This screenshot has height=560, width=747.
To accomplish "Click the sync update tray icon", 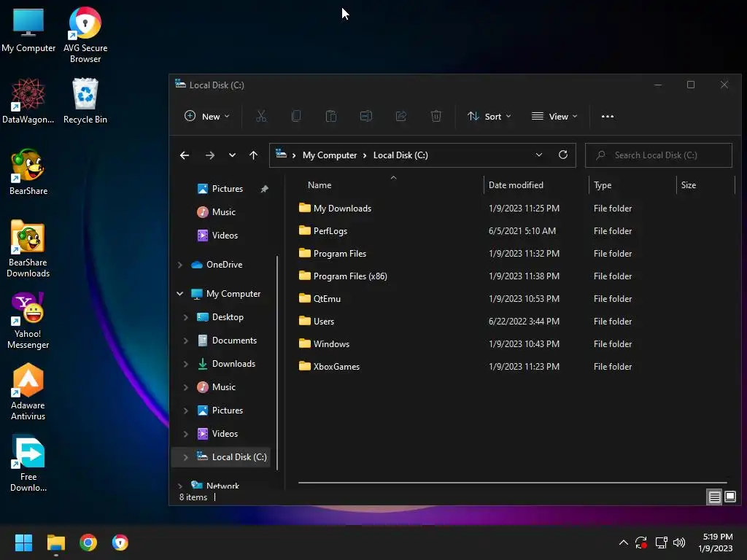I will 641,542.
